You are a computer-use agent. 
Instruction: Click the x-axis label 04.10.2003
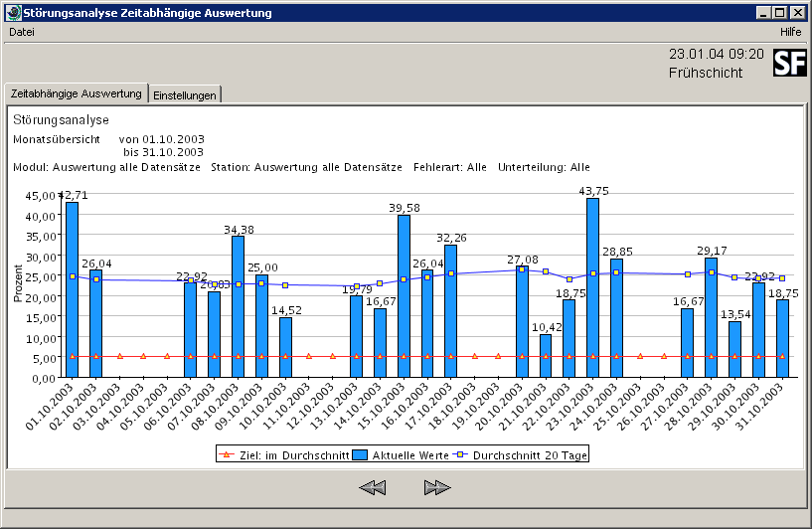(120, 407)
